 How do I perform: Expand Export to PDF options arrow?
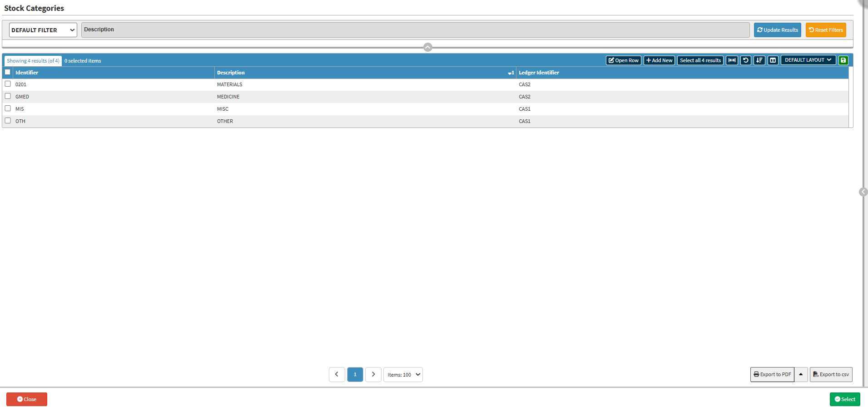point(801,374)
